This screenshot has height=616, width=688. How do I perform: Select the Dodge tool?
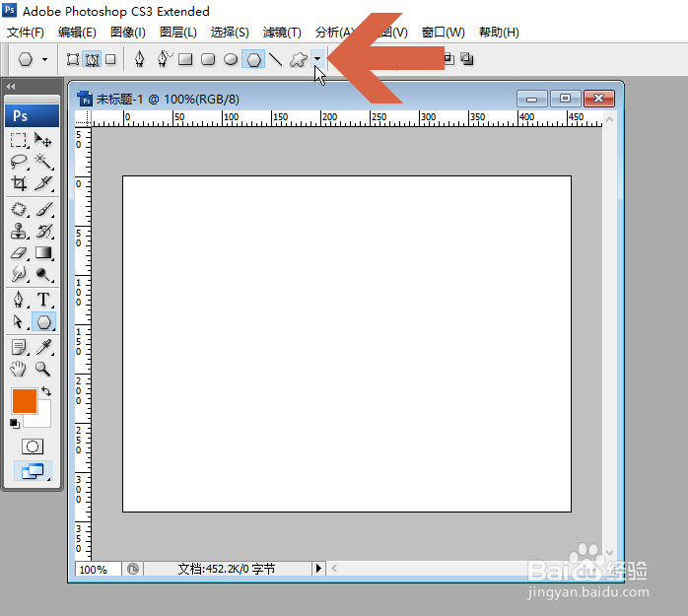pyautogui.click(x=43, y=275)
